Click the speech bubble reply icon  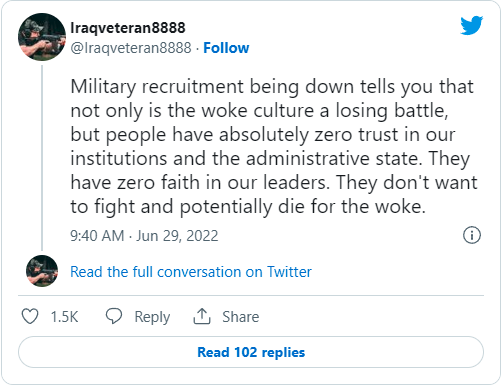114,316
